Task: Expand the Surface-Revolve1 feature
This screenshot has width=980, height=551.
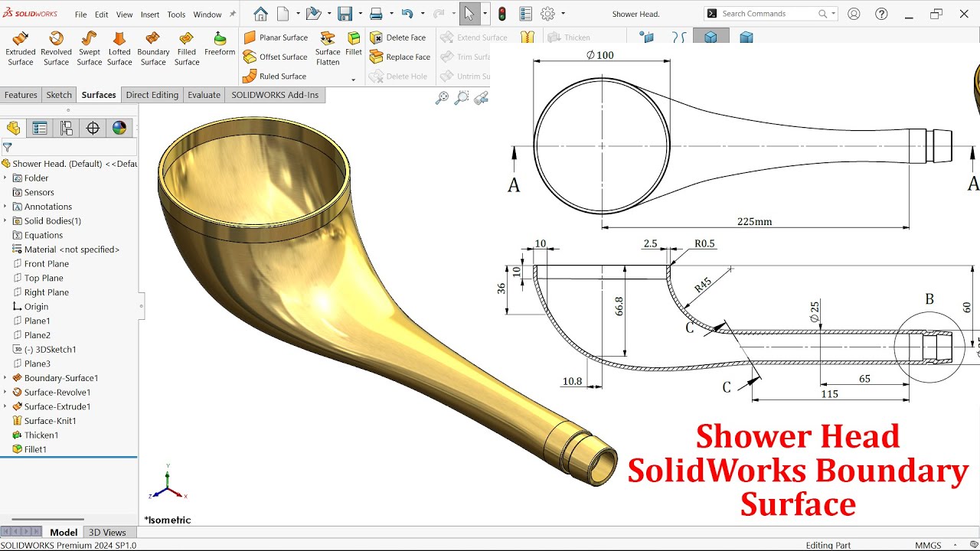Action: pos(5,393)
